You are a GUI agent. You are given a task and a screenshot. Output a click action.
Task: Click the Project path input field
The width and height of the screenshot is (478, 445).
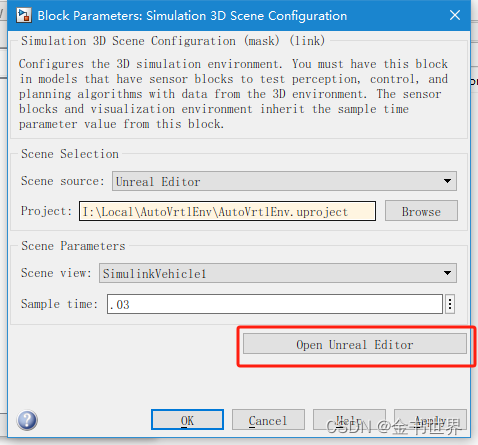227,211
